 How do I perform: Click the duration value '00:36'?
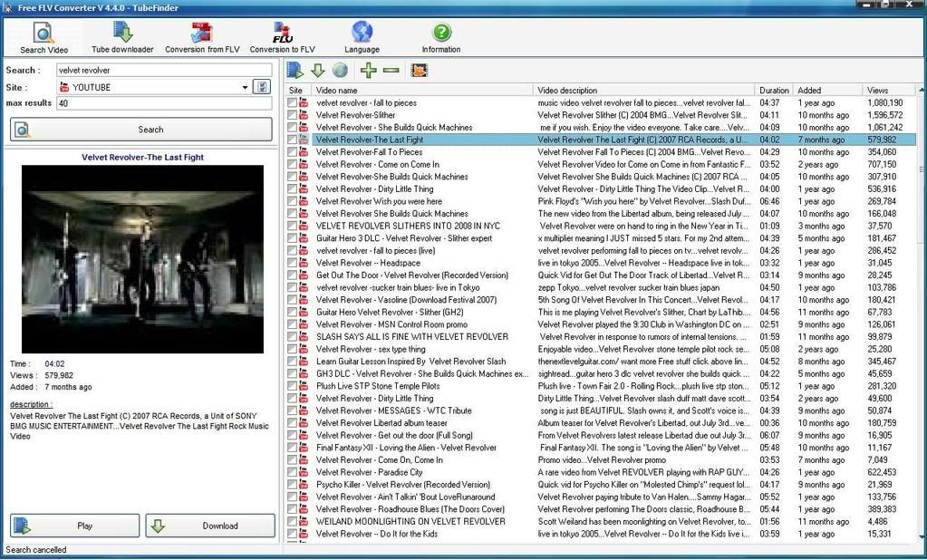(769, 423)
